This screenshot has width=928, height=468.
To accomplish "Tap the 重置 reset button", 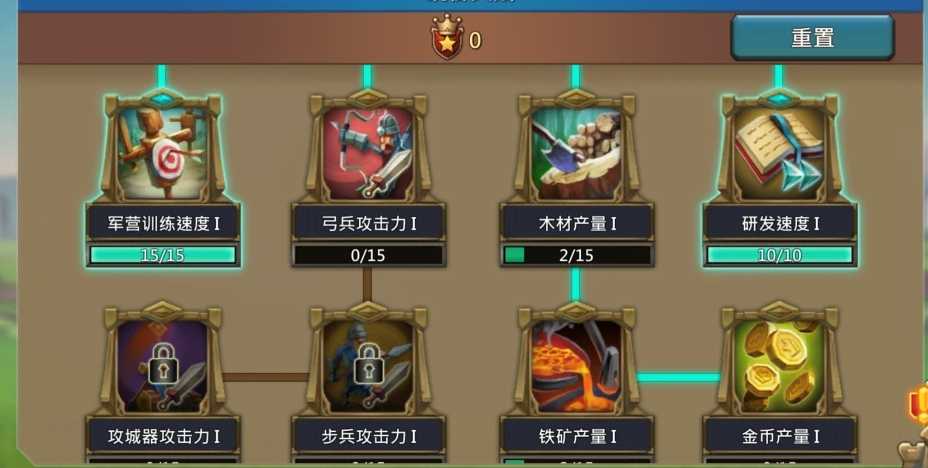I will coord(812,38).
